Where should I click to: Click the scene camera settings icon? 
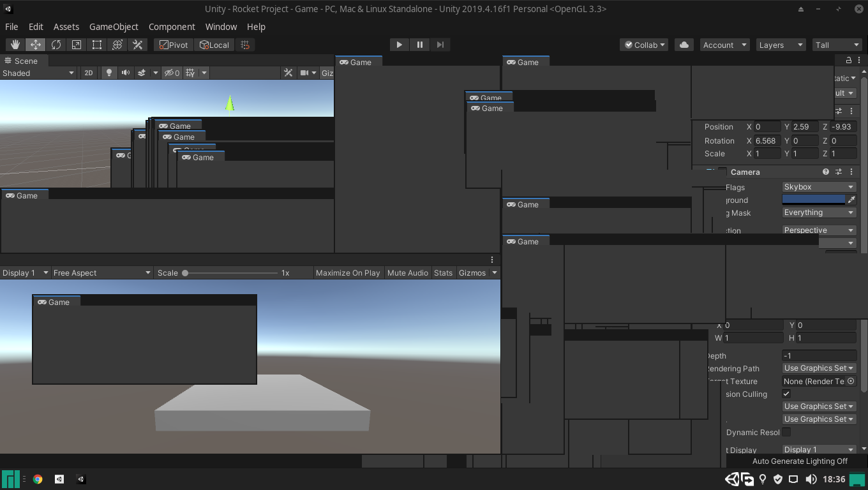(x=305, y=73)
